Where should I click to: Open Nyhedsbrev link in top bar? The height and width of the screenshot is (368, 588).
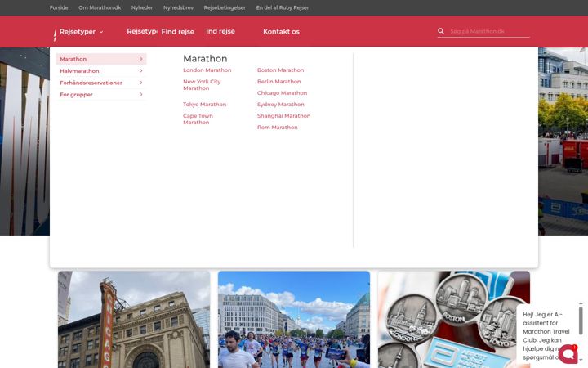point(179,7)
